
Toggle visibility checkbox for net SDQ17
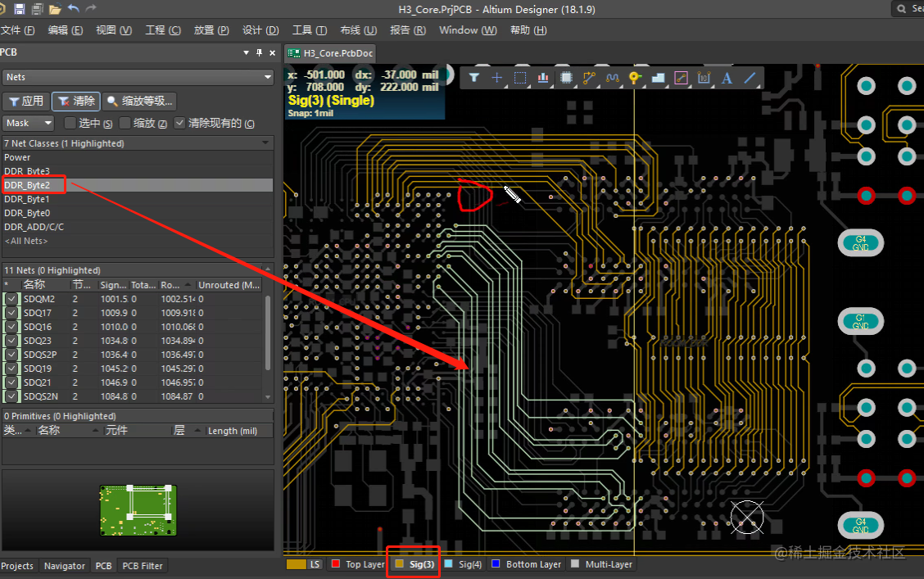pos(11,313)
